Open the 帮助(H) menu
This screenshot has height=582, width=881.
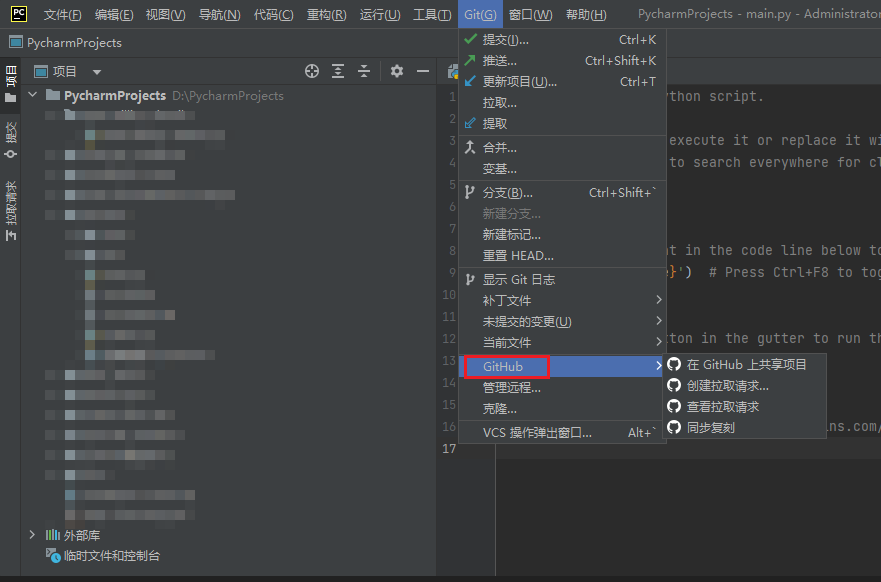(x=586, y=15)
